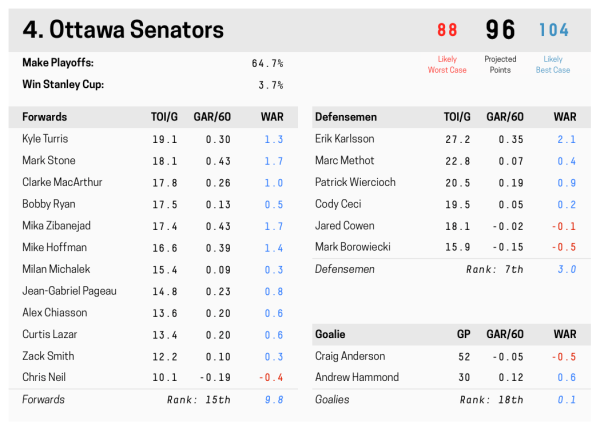This screenshot has width=600, height=429.
Task: Click Erik Karlsson's player name
Action: [x=343, y=139]
